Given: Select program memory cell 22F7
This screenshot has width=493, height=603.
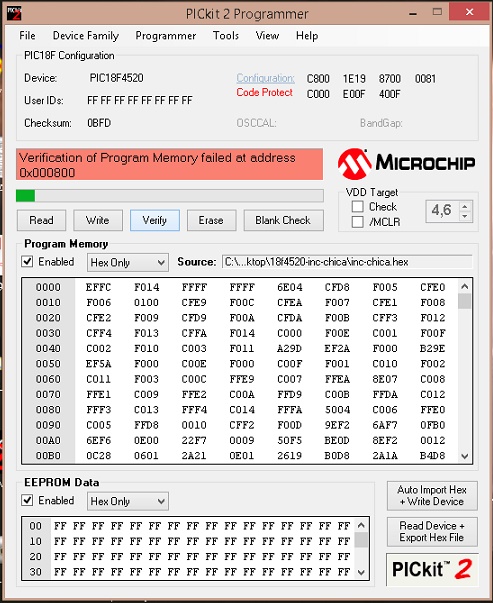Looking at the screenshot, I should (x=194, y=441).
